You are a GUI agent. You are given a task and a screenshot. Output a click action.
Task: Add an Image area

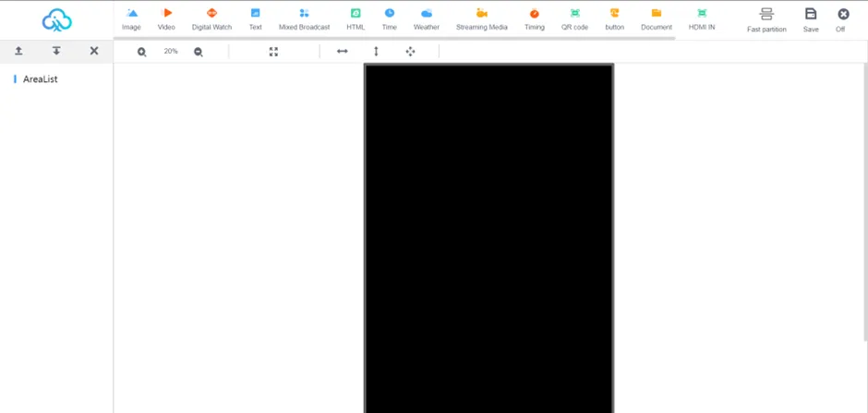coord(131,19)
